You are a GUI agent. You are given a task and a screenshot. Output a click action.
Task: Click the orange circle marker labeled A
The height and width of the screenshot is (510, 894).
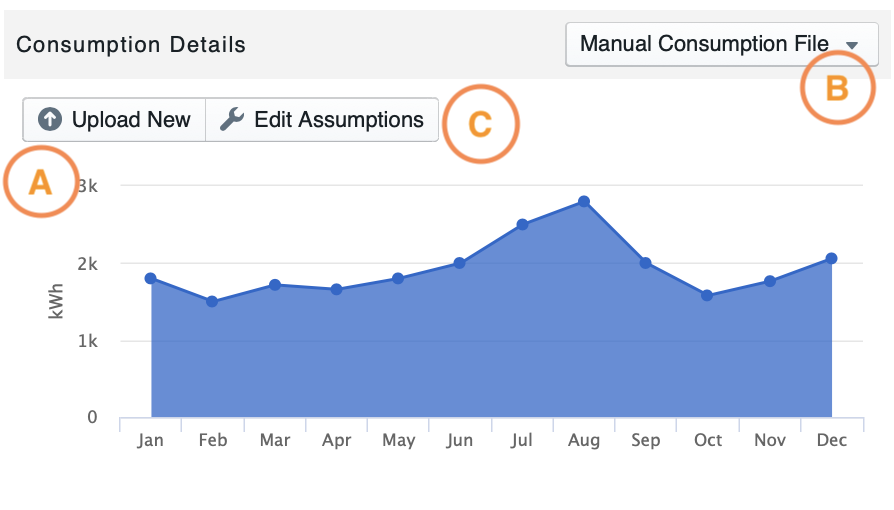(x=40, y=182)
